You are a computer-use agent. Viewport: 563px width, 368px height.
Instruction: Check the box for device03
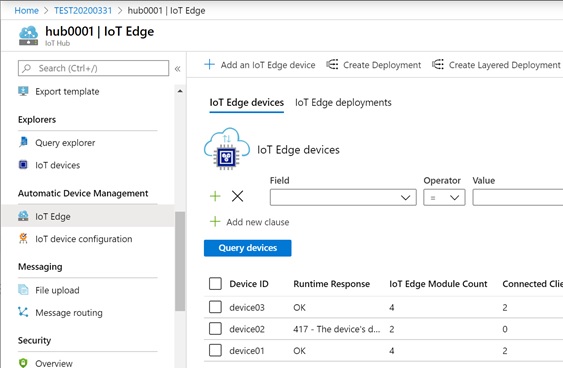click(215, 307)
